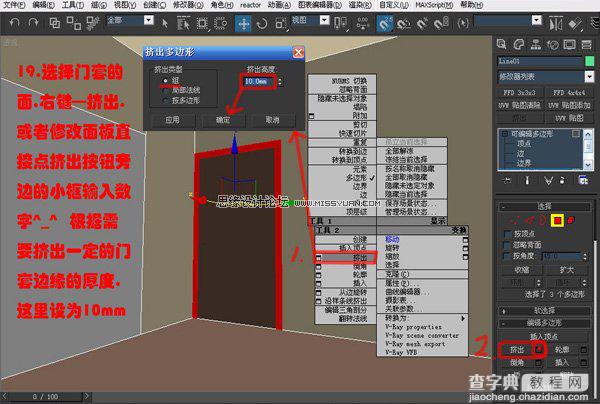The width and height of the screenshot is (600, 404).
Task: Click the settings box beside 挤出 in the menu
Action: [x=318, y=258]
